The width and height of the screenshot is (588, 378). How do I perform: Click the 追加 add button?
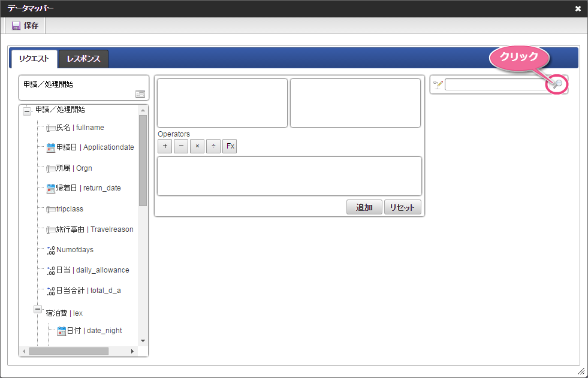[364, 207]
